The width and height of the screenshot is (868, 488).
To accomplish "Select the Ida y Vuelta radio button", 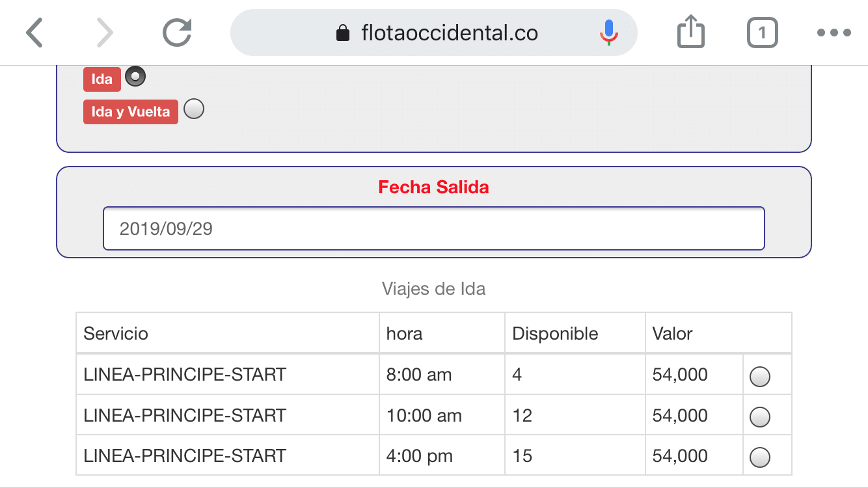I will pos(194,109).
